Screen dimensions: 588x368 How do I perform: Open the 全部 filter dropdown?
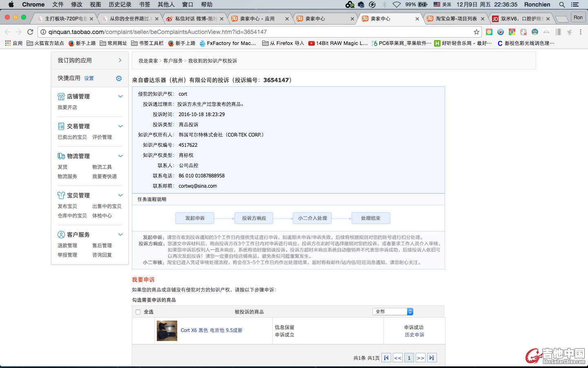pyautogui.click(x=393, y=312)
